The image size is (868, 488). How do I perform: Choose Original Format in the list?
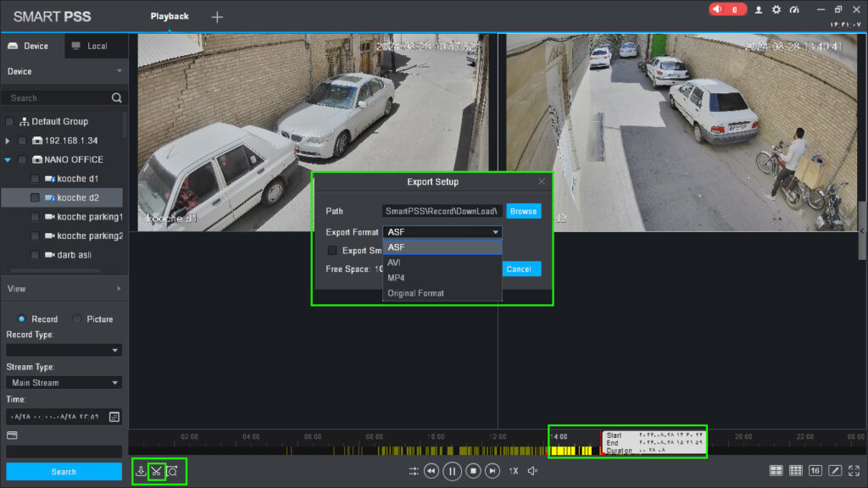(442, 293)
